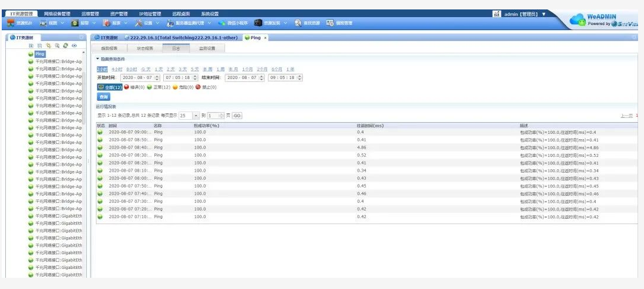Open the 值班管理 duty management tool
Viewport: 644px width, 289px height.
point(339,23)
